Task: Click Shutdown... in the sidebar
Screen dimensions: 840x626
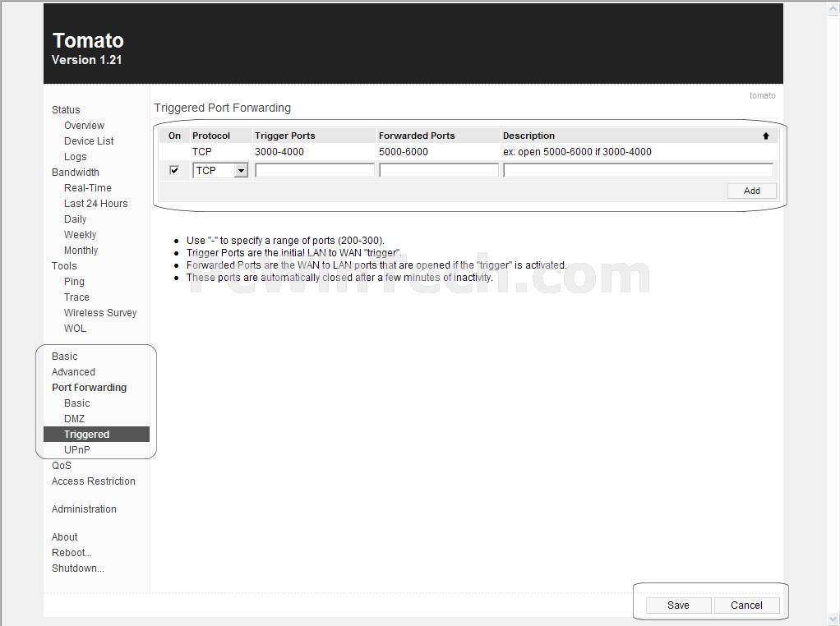Action: [78, 568]
